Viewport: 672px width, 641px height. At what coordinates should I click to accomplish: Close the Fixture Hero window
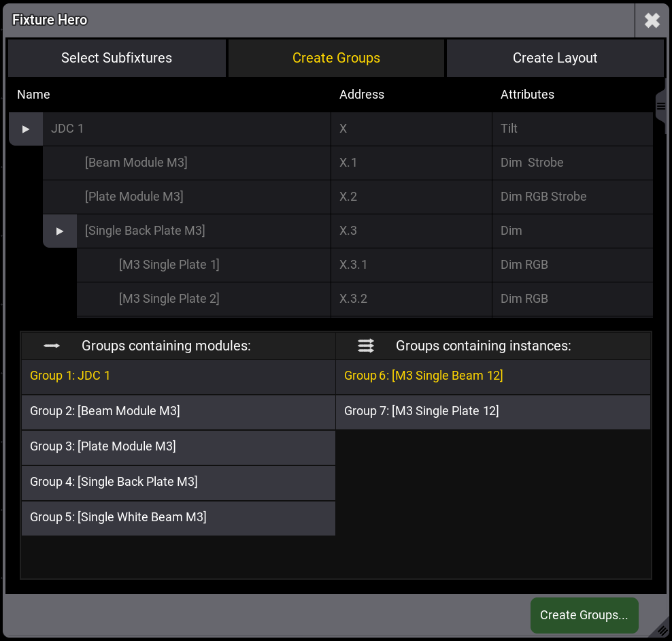coord(652,20)
